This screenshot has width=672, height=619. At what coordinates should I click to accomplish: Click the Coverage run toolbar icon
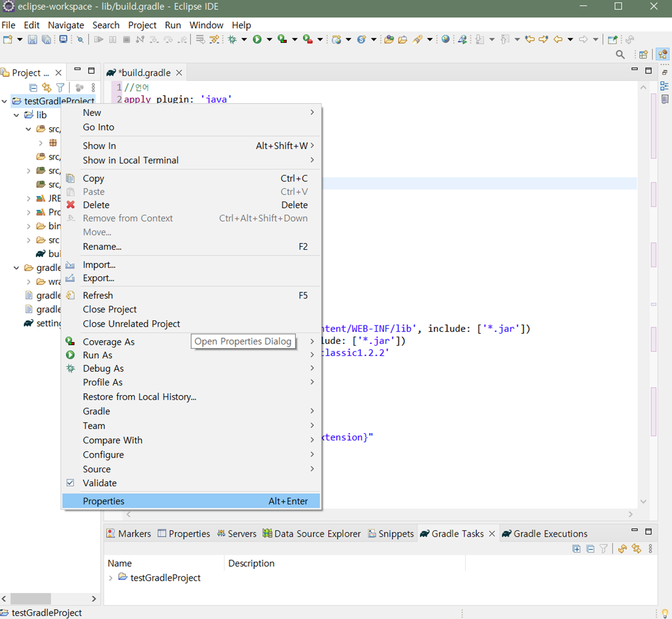[x=282, y=39]
